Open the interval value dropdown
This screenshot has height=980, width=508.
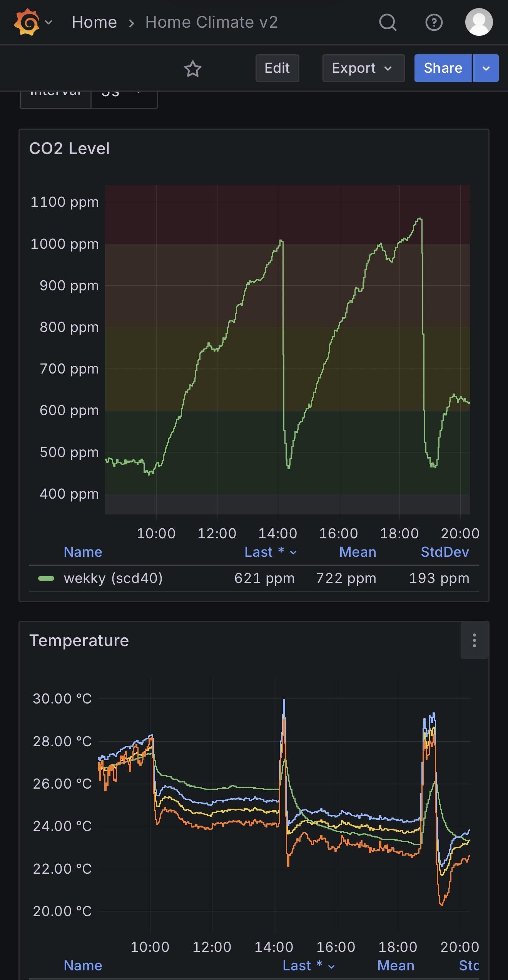point(124,95)
